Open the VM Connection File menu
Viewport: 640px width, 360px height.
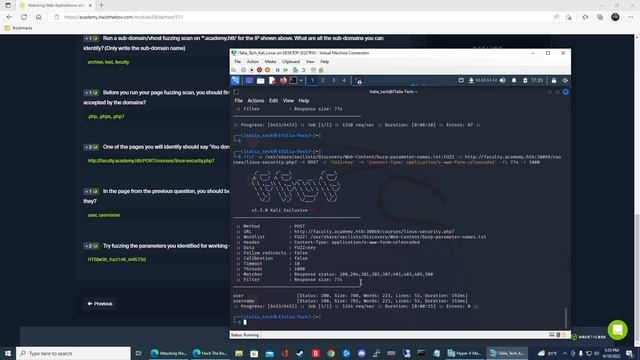pos(238,62)
